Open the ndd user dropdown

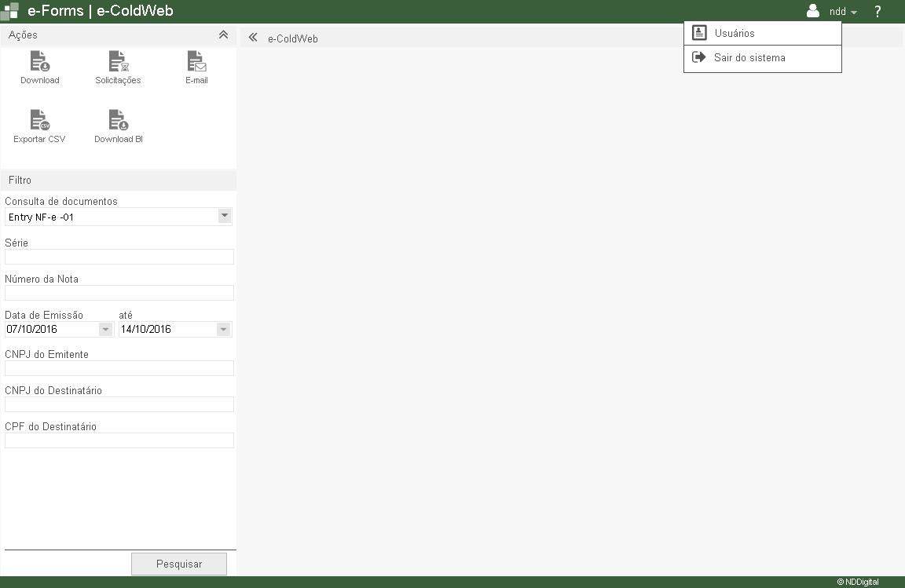coord(843,12)
